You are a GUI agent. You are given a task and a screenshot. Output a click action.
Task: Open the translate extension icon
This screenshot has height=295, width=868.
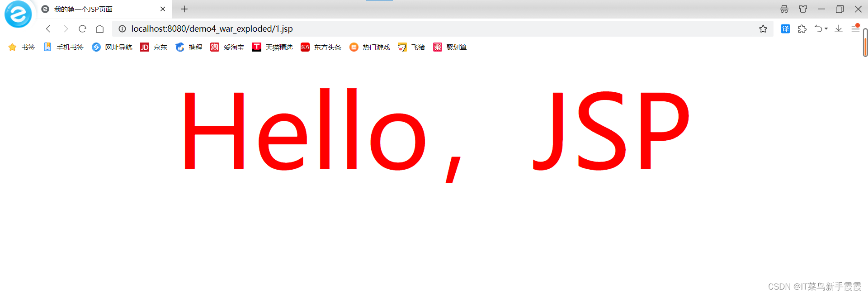point(786,29)
